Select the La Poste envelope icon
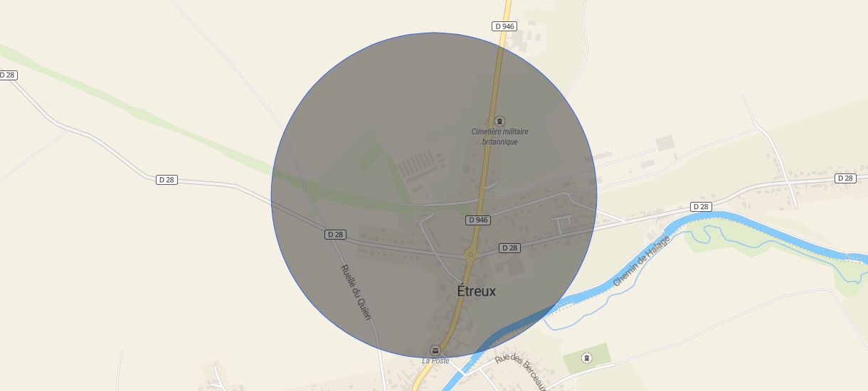 (x=435, y=350)
